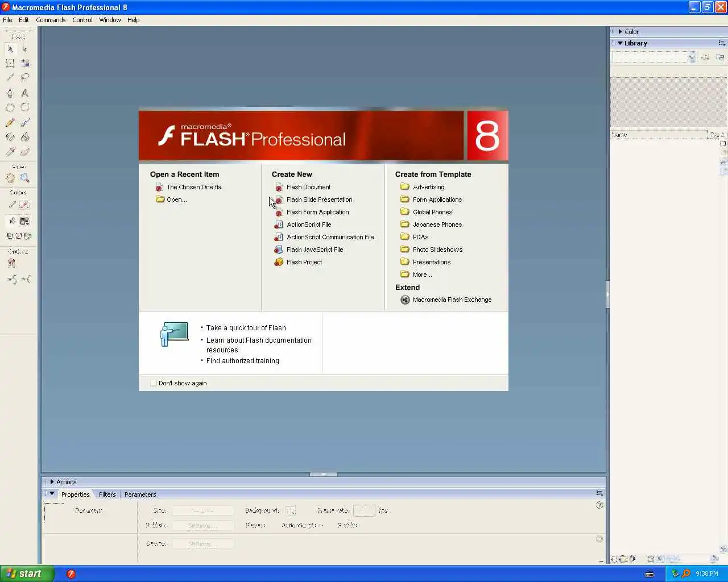Image resolution: width=728 pixels, height=582 pixels.
Task: Open the Commands menu
Action: [x=51, y=20]
